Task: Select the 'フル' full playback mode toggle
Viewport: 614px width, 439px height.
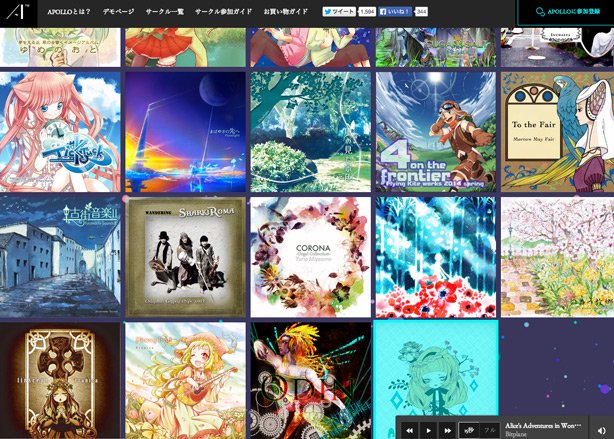Action: [x=489, y=430]
